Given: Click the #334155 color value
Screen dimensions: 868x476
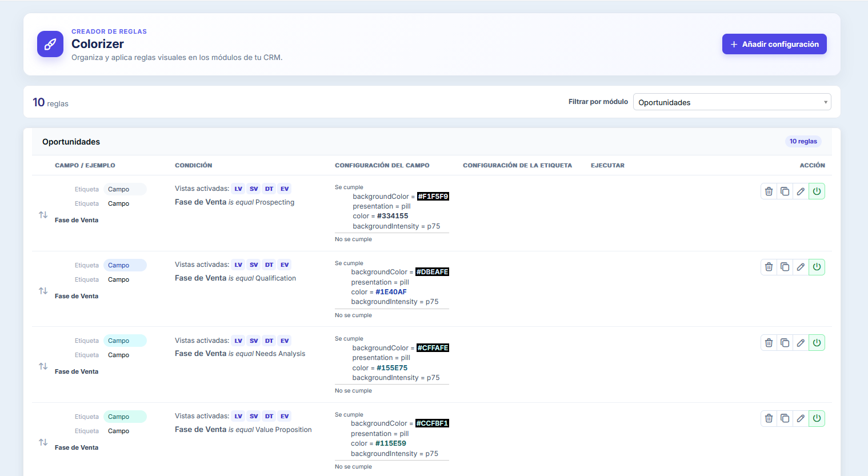Looking at the screenshot, I should (393, 216).
